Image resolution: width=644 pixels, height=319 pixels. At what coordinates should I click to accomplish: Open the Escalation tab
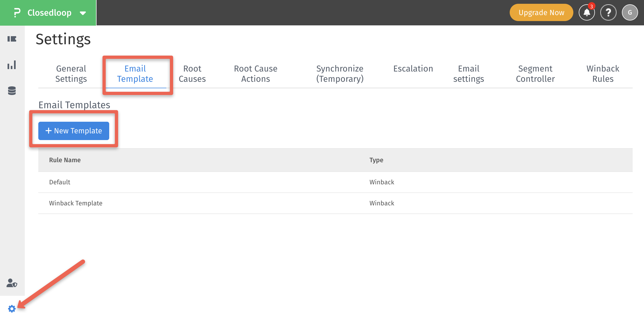[x=413, y=69]
